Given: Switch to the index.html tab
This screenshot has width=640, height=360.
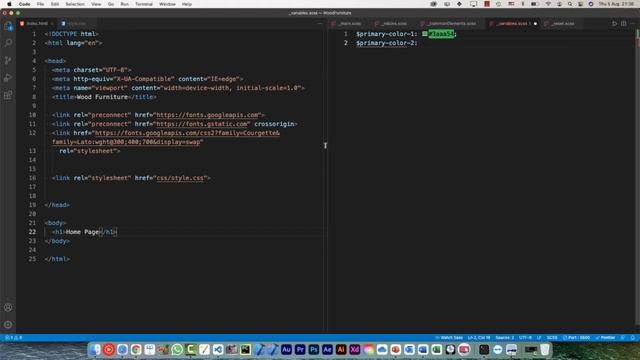Looking at the screenshot, I should (x=37, y=24).
